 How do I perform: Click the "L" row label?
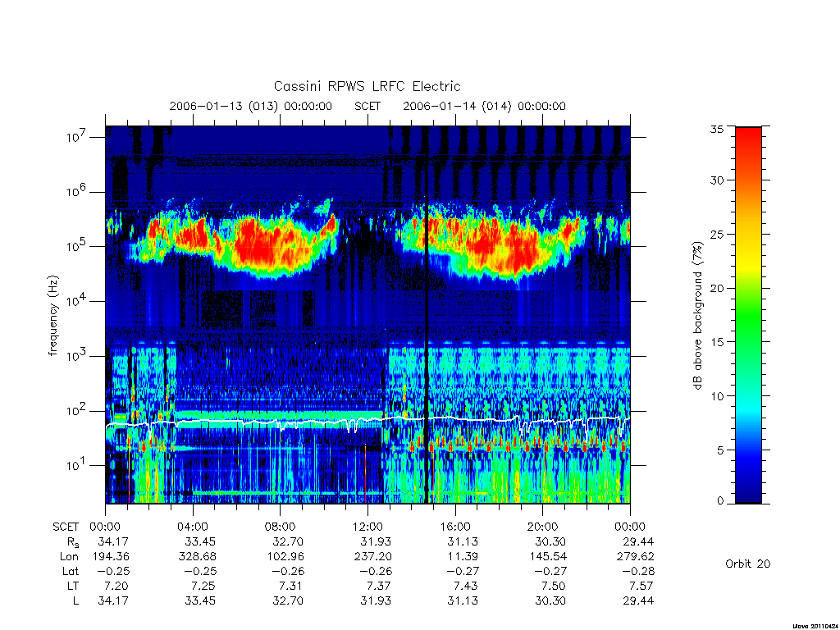pyautogui.click(x=76, y=601)
